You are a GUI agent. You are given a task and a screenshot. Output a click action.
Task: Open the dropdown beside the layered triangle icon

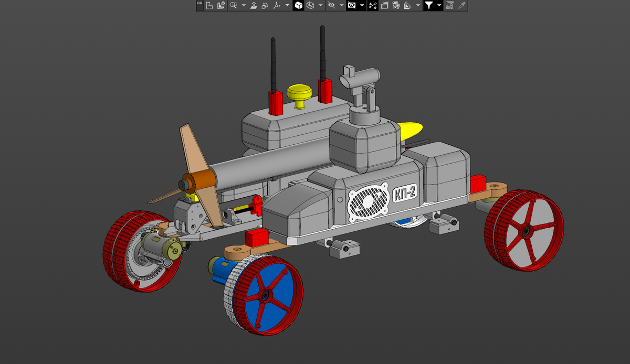[x=418, y=5]
